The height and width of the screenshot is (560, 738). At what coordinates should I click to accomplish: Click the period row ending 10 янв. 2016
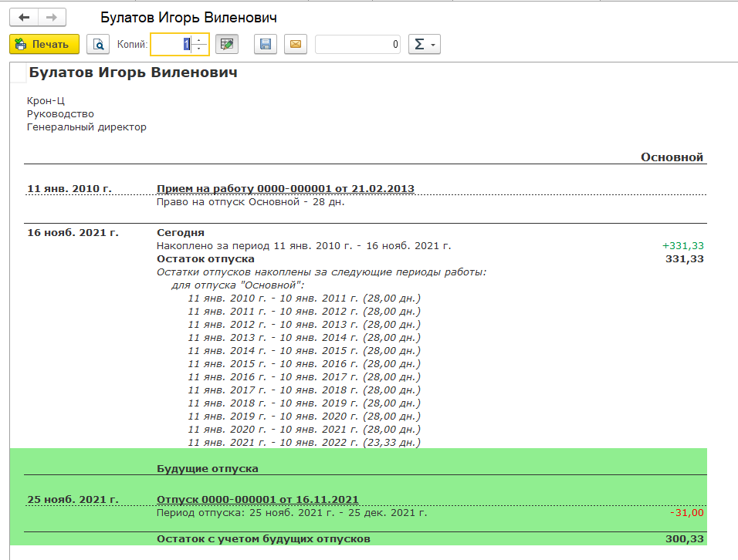[x=304, y=363]
